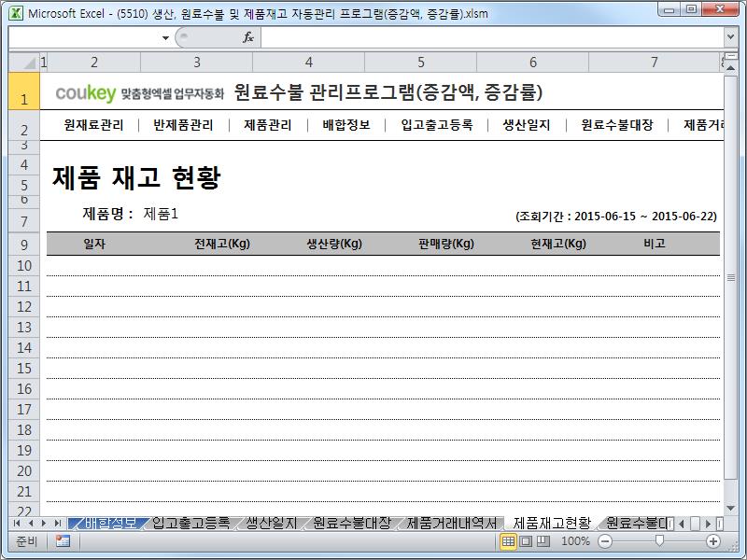Open 배합정보 menu link
The height and width of the screenshot is (560, 747).
346,125
